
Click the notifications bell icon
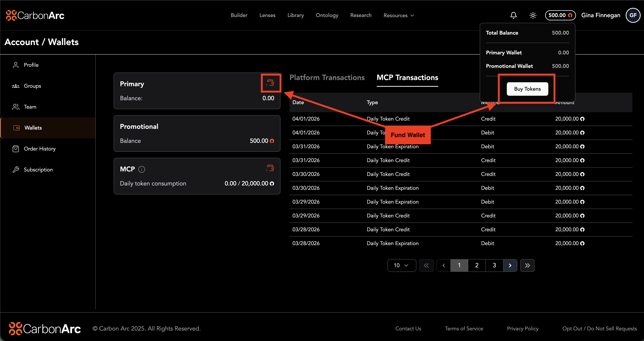coord(513,15)
